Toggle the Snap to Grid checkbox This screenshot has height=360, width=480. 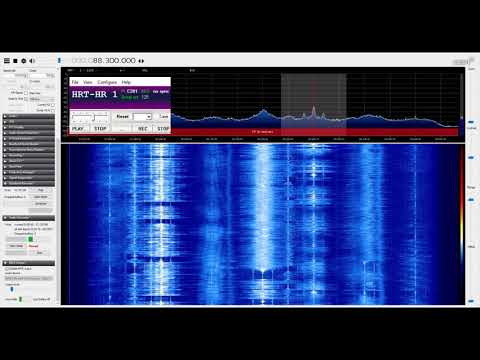(26, 99)
